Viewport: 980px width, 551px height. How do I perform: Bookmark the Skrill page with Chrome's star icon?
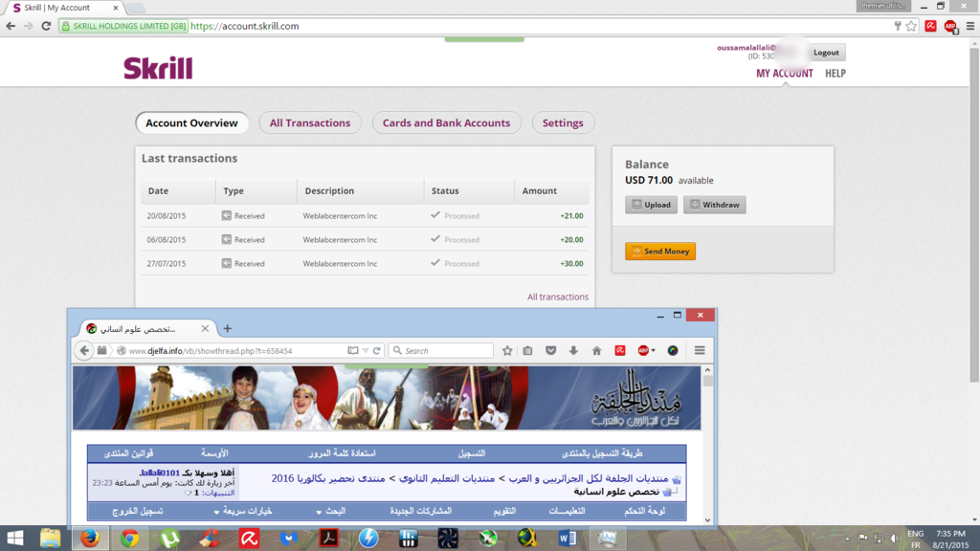tap(911, 26)
